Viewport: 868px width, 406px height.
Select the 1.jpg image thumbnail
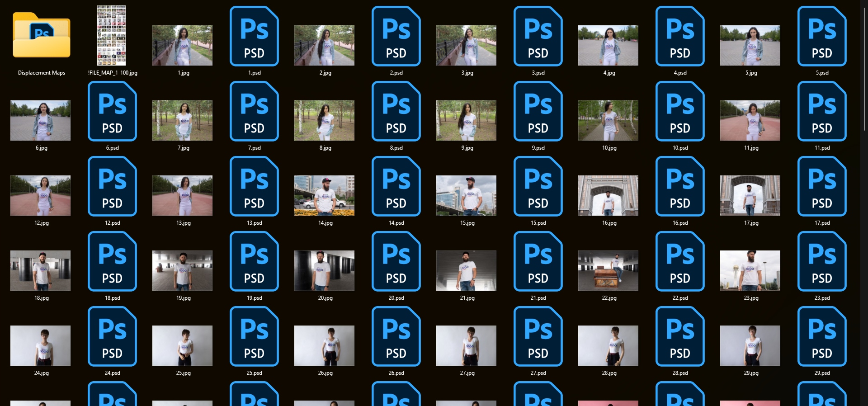[182, 45]
